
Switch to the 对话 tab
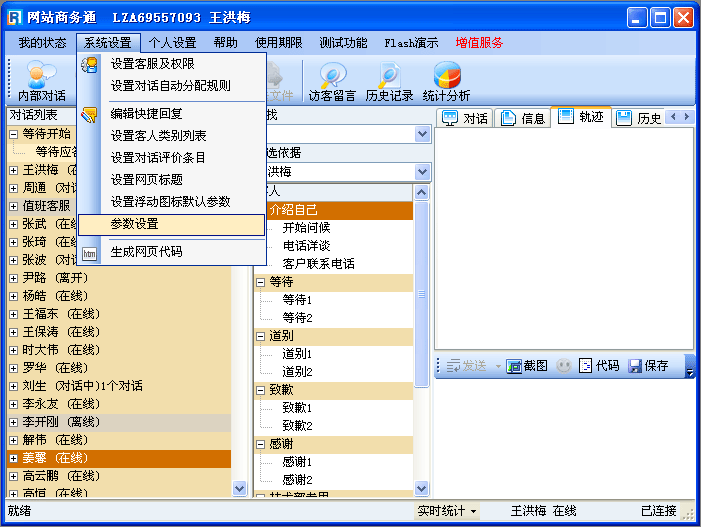[x=465, y=118]
